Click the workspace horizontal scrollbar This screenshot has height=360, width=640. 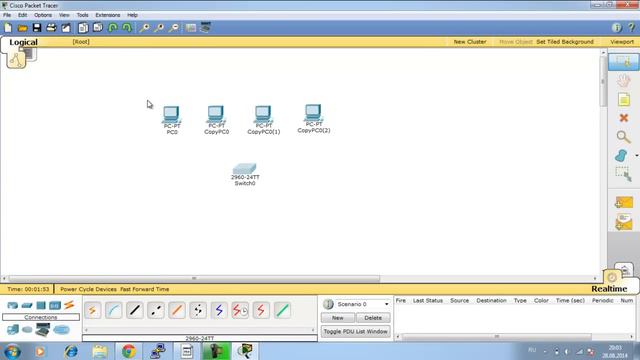(x=194, y=278)
